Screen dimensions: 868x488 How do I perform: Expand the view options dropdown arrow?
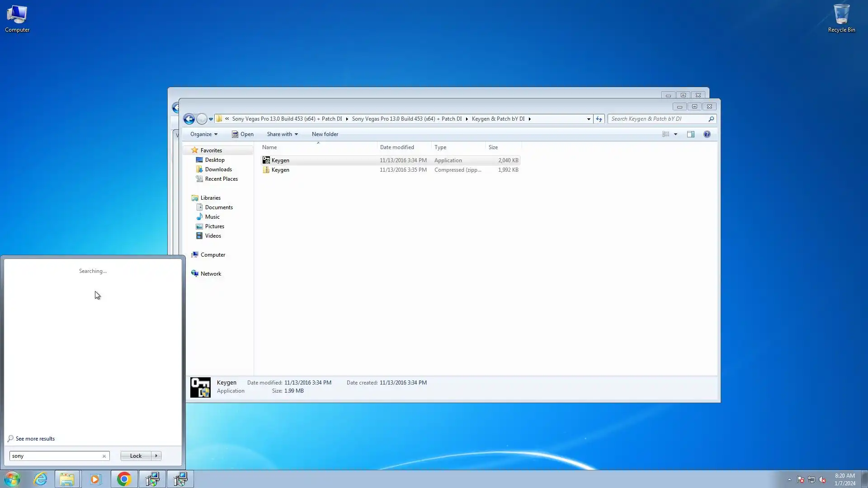tap(675, 134)
